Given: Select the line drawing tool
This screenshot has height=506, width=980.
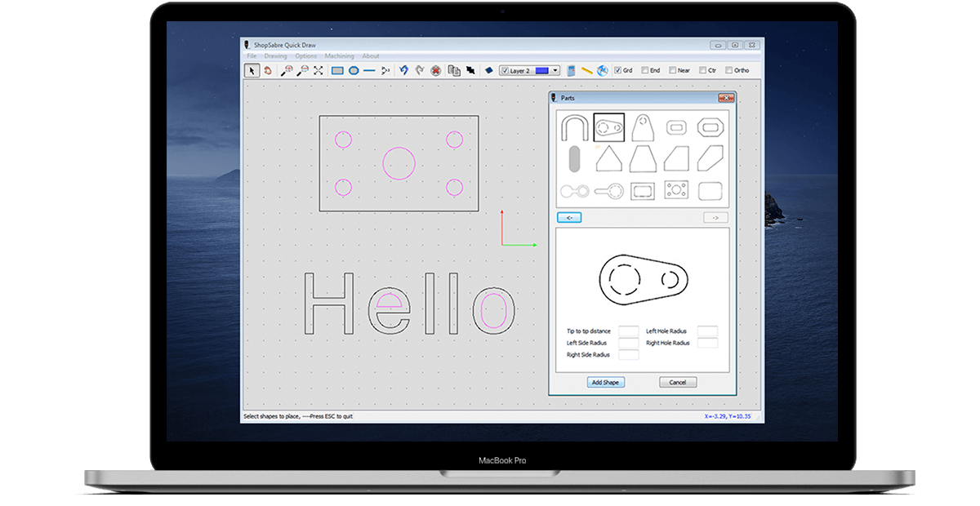Looking at the screenshot, I should 369,71.
